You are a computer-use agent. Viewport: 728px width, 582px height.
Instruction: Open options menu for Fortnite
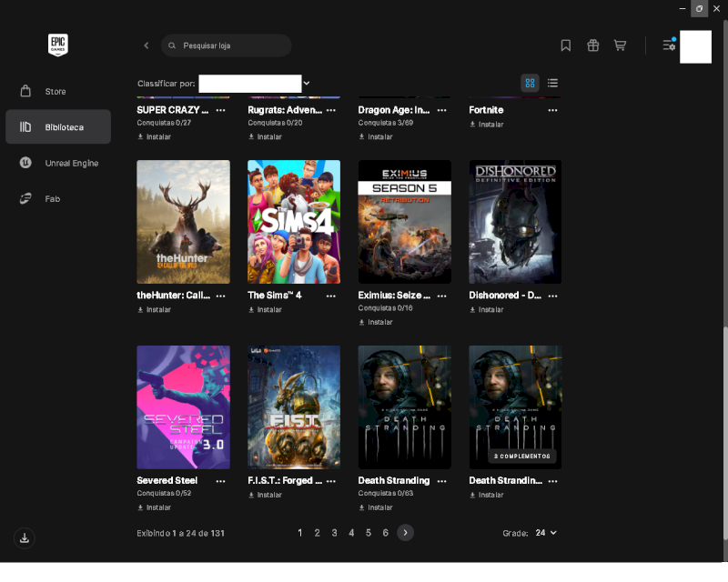(x=552, y=110)
